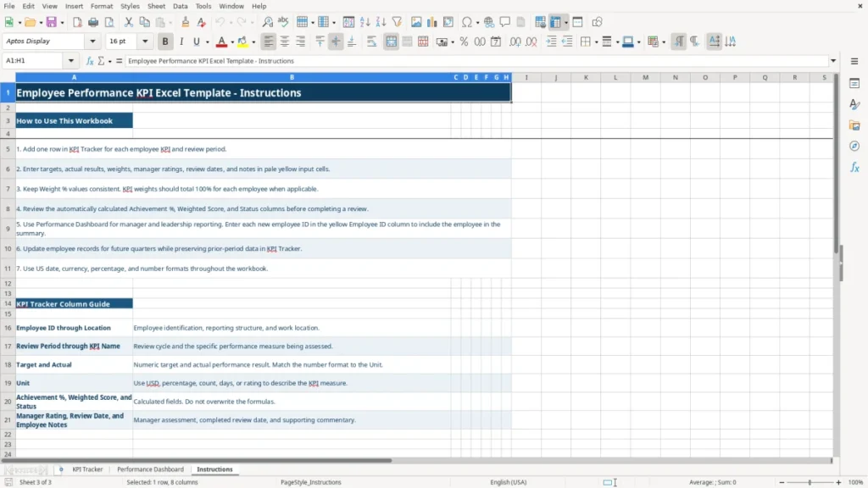Image resolution: width=868 pixels, height=488 pixels.
Task: Open the Format menu
Action: (x=102, y=6)
